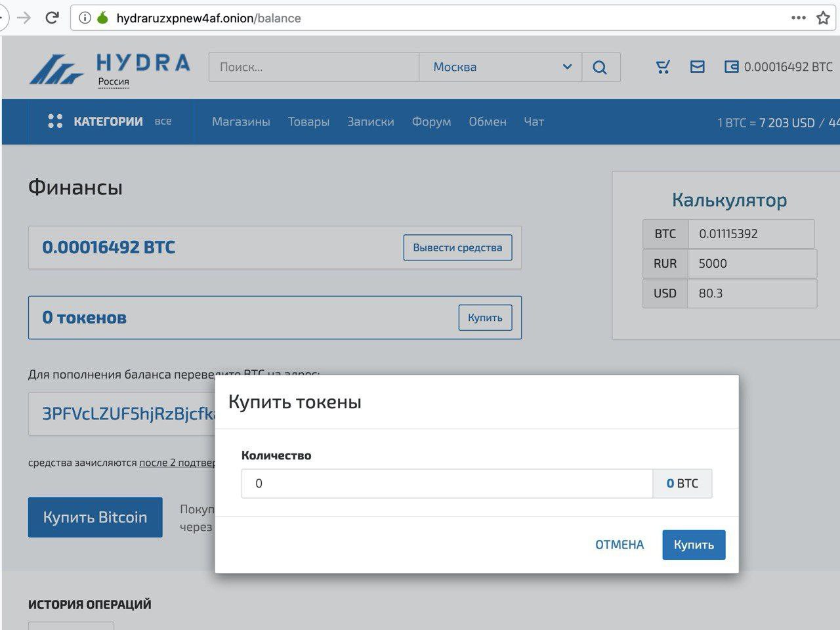This screenshot has width=840, height=630.
Task: Click the 1 BTC = 7 203 USD rate
Action: click(x=766, y=123)
